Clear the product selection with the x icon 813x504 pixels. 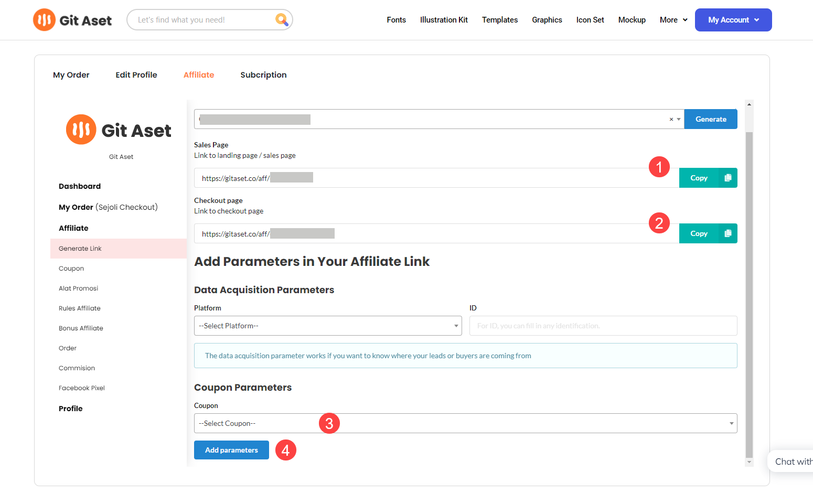671,120
